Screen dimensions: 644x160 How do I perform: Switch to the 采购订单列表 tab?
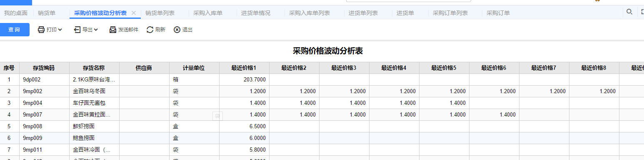[450, 13]
